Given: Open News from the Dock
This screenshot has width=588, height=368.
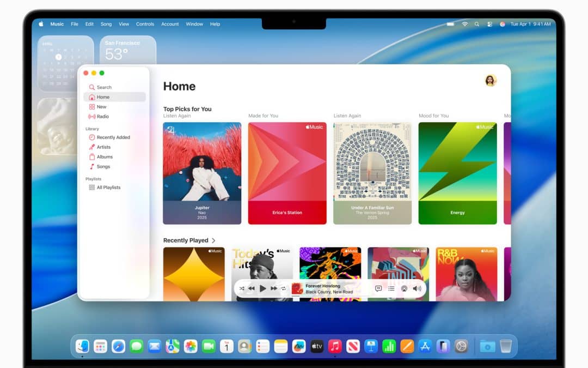Looking at the screenshot, I should (353, 346).
